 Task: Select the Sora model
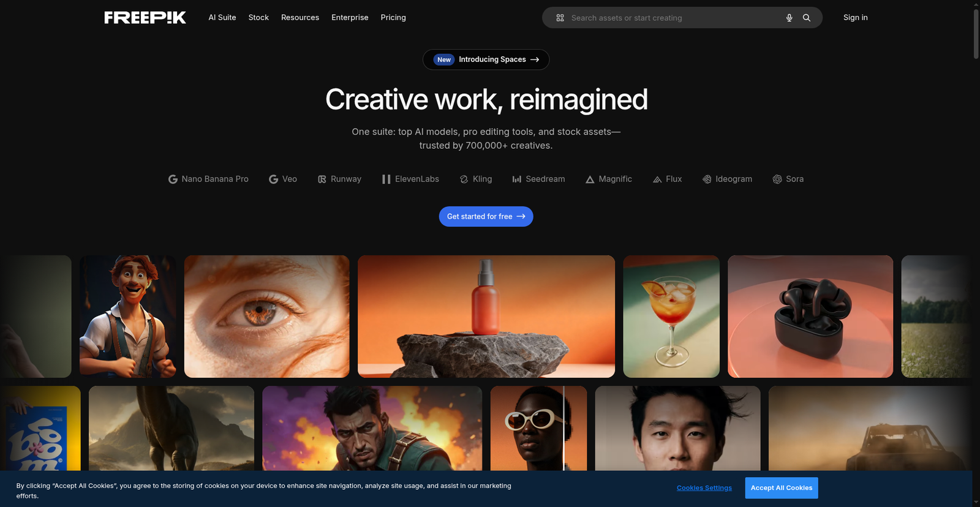788,179
